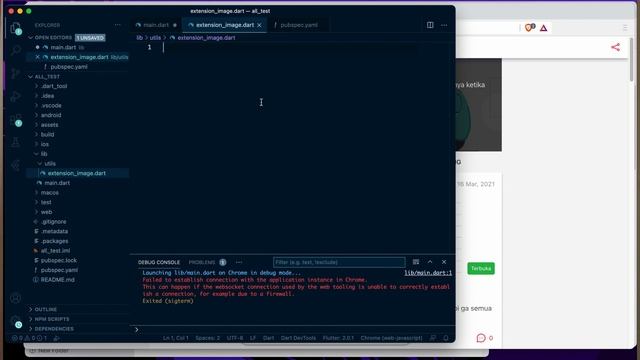Select Chrome (web-javascript) device in status bar
Image resolution: width=640 pixels, height=360 pixels.
click(x=391, y=338)
